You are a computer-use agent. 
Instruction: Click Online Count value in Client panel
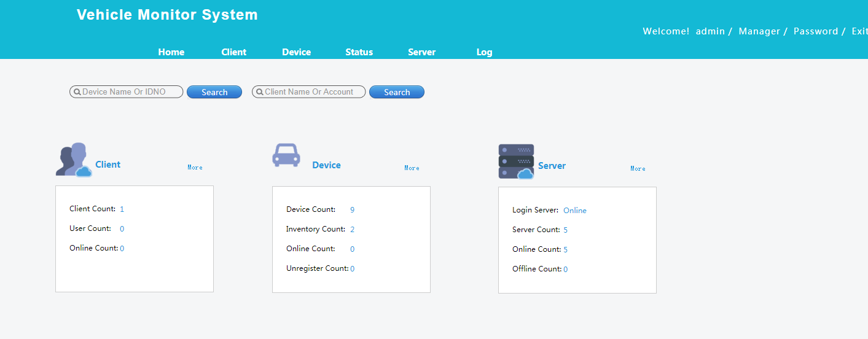tap(122, 249)
